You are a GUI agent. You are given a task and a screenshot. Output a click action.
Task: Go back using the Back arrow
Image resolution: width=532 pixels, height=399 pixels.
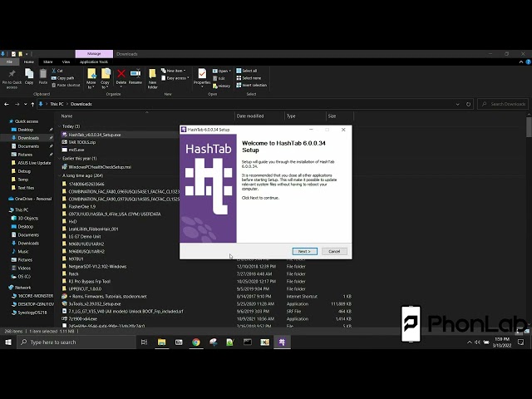7,104
